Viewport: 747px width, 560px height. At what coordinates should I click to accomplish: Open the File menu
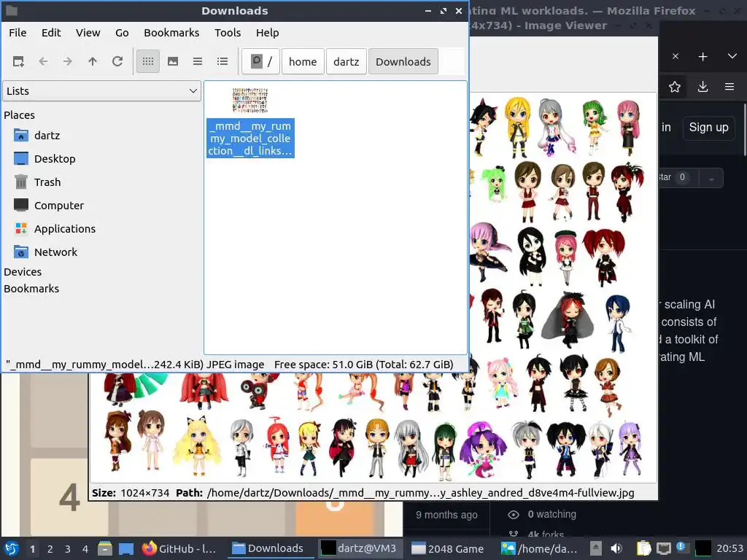point(18,33)
